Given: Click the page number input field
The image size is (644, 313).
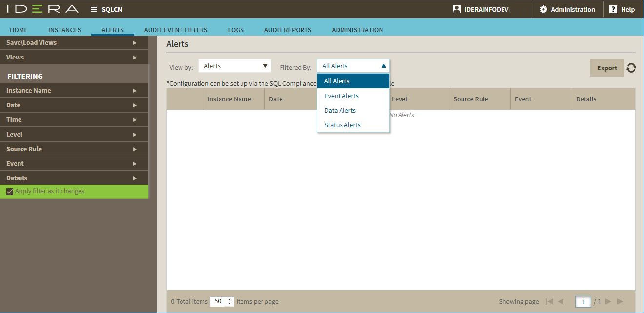Looking at the screenshot, I should coord(583,302).
